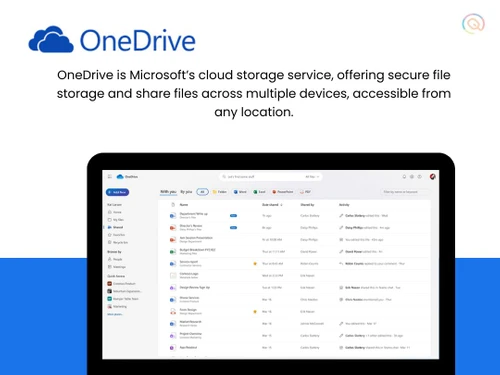Filter by PowerPoint files
The height and width of the screenshot is (375, 500).
(283, 192)
